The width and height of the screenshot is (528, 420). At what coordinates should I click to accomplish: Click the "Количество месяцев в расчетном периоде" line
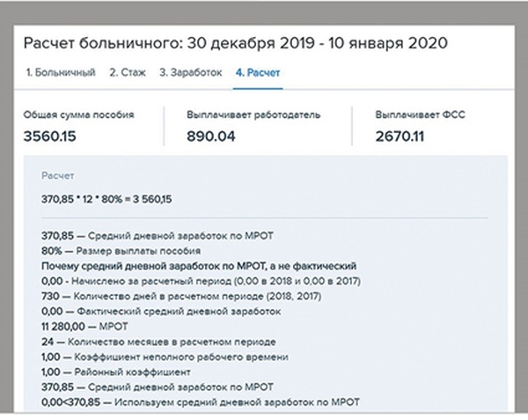click(x=158, y=342)
